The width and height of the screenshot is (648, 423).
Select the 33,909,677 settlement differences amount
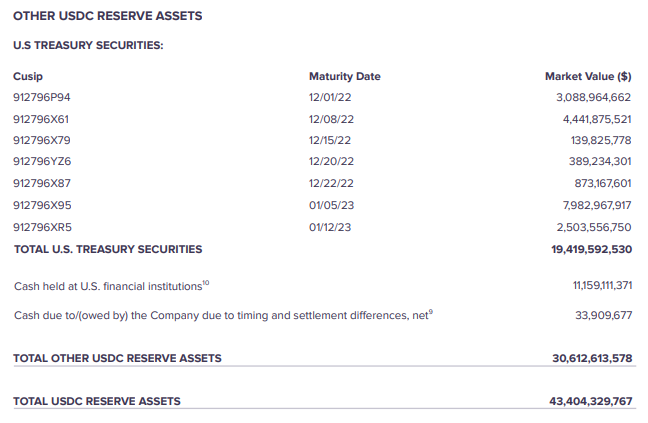point(604,316)
